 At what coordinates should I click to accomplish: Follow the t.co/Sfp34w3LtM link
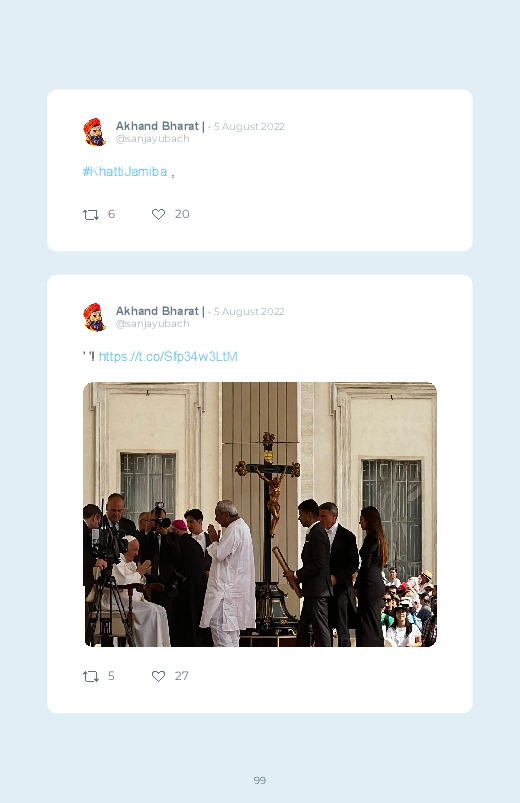168,356
